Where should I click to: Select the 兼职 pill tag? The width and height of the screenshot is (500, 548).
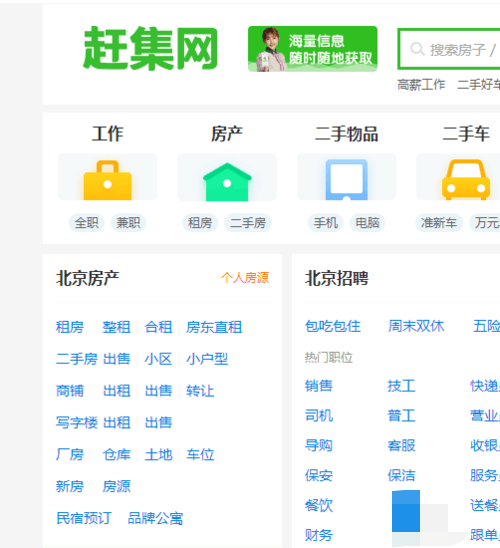(128, 223)
